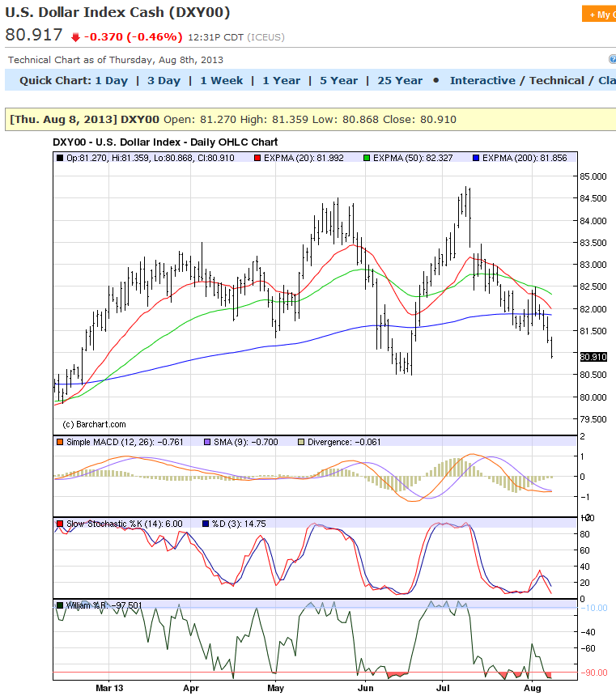Click the purple SMA (9) legend swatch
This screenshot has width=616, height=696.
click(207, 442)
